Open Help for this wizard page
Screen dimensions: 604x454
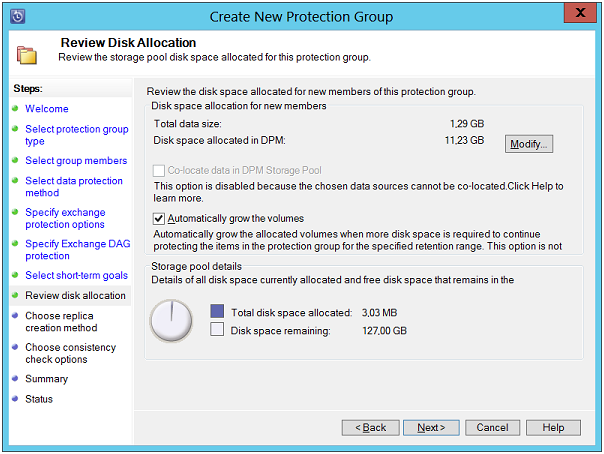(553, 428)
